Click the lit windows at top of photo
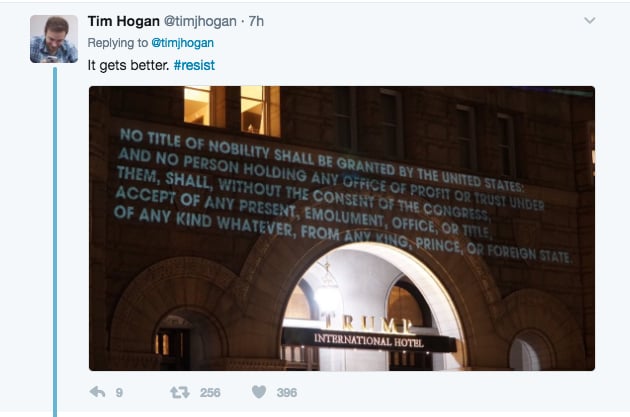Image resolution: width=630 pixels, height=417 pixels. tap(232, 110)
